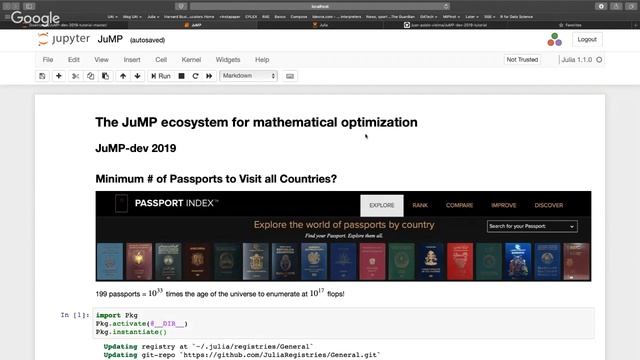Click the kernel status circle indicator
The width and height of the screenshot is (640, 360).
point(599,60)
